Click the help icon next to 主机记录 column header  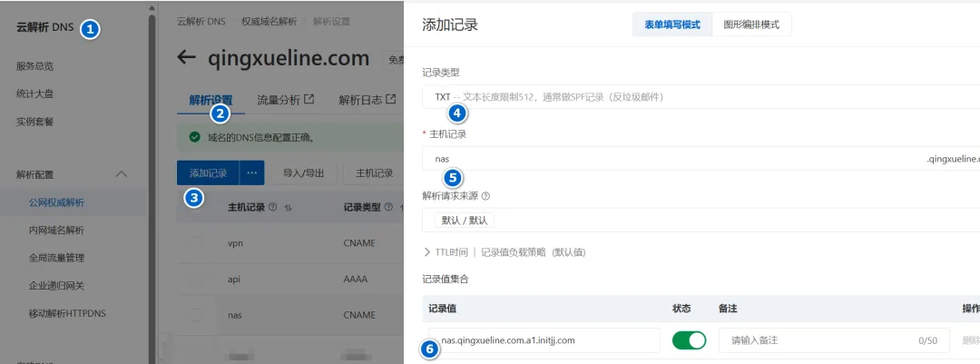tap(272, 207)
